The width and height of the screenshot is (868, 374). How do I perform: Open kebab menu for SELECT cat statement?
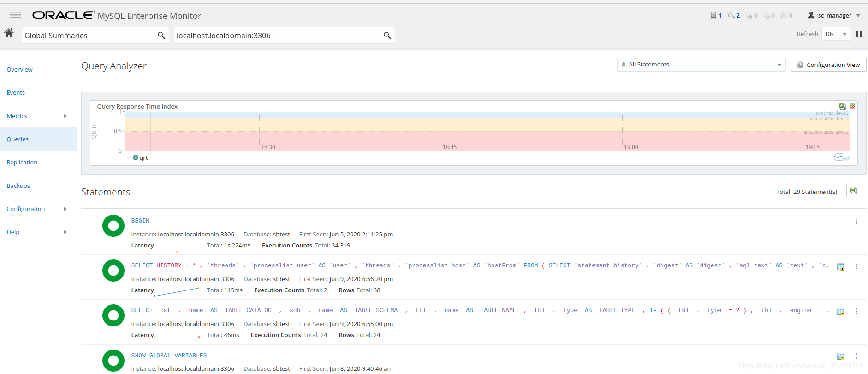[856, 311]
